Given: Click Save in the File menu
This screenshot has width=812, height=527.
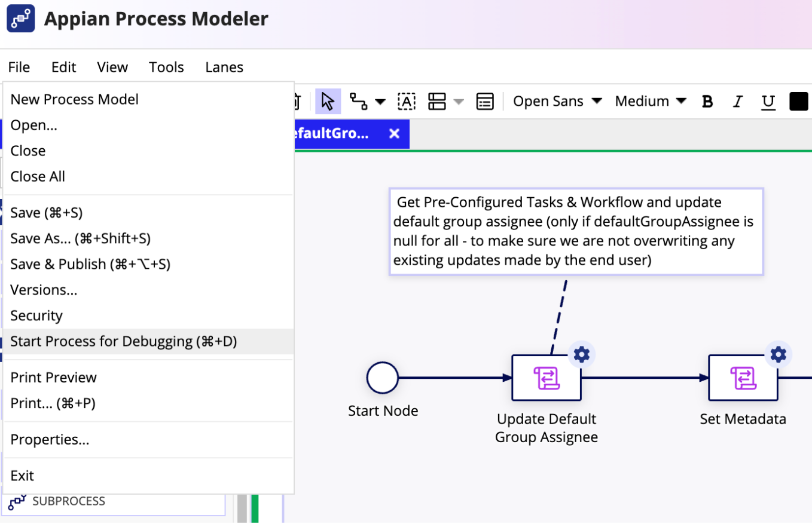Looking at the screenshot, I should 148,213.
